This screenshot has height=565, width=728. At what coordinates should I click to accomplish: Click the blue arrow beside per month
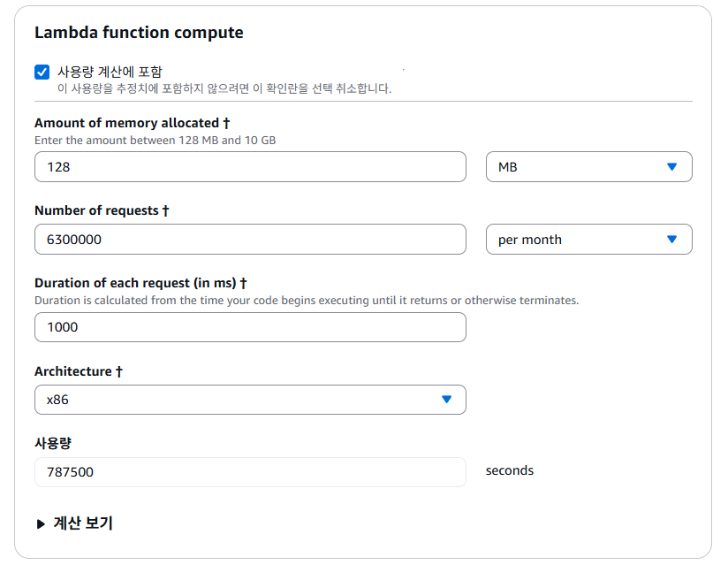click(671, 239)
